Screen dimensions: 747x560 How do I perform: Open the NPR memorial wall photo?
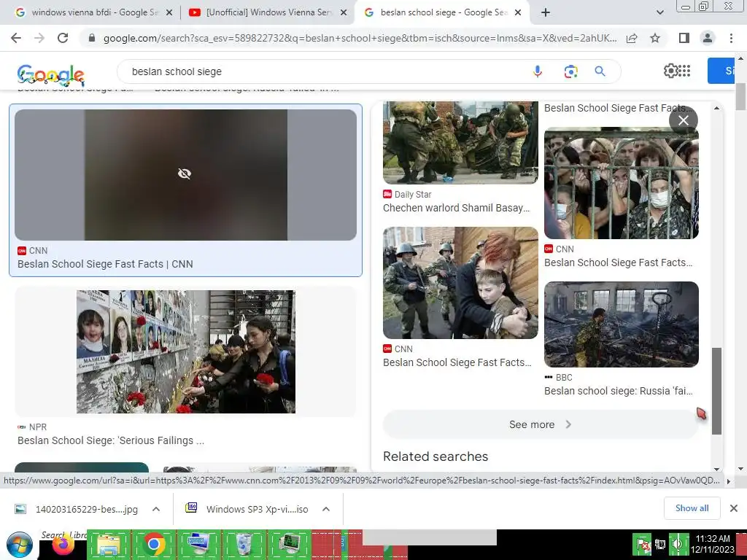tap(186, 351)
